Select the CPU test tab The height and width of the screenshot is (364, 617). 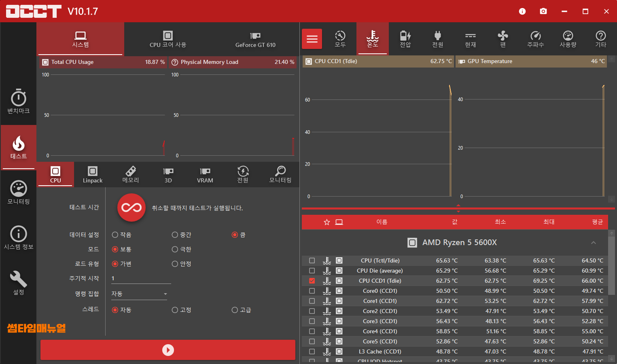pos(55,175)
